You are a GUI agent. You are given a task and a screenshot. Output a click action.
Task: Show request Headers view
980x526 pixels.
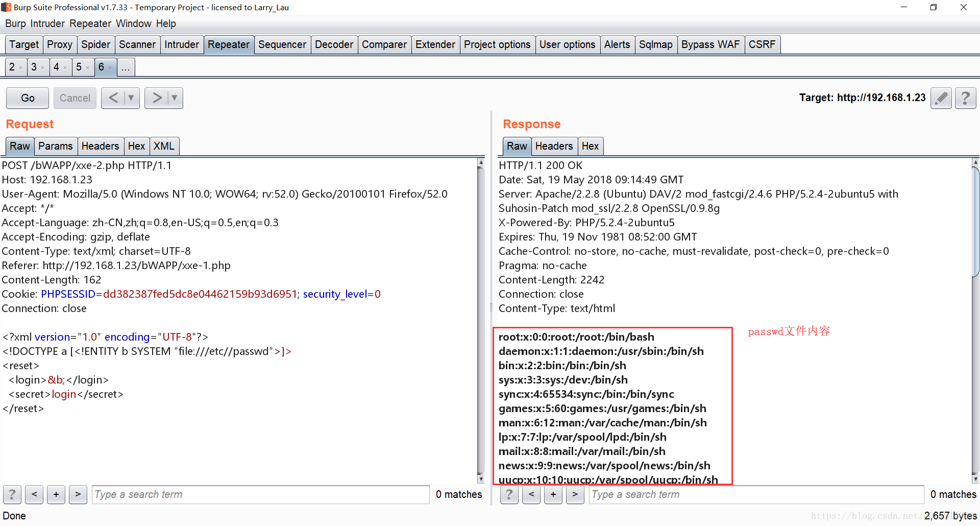100,147
